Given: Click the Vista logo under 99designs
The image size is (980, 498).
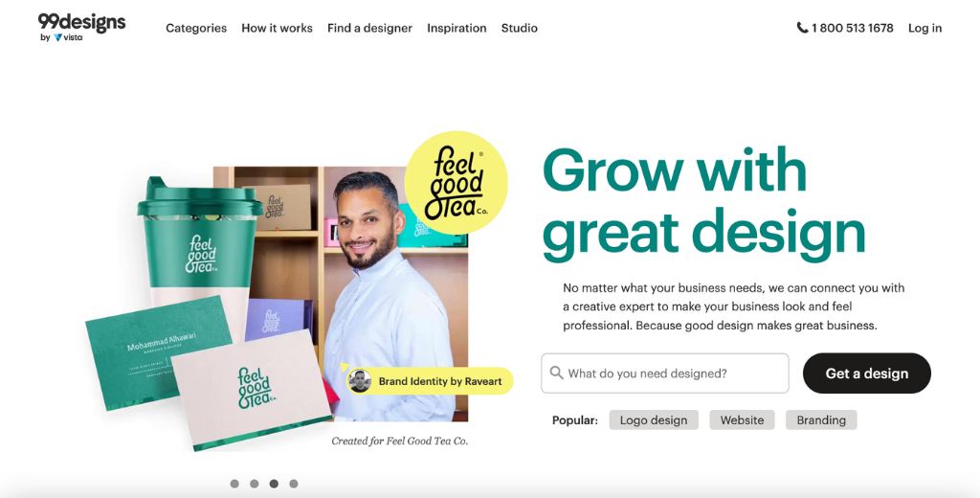Looking at the screenshot, I should (68, 37).
